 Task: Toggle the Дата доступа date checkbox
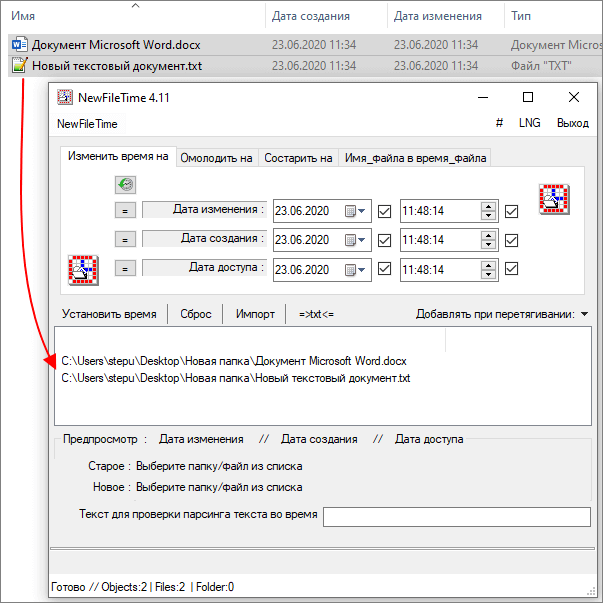384,268
